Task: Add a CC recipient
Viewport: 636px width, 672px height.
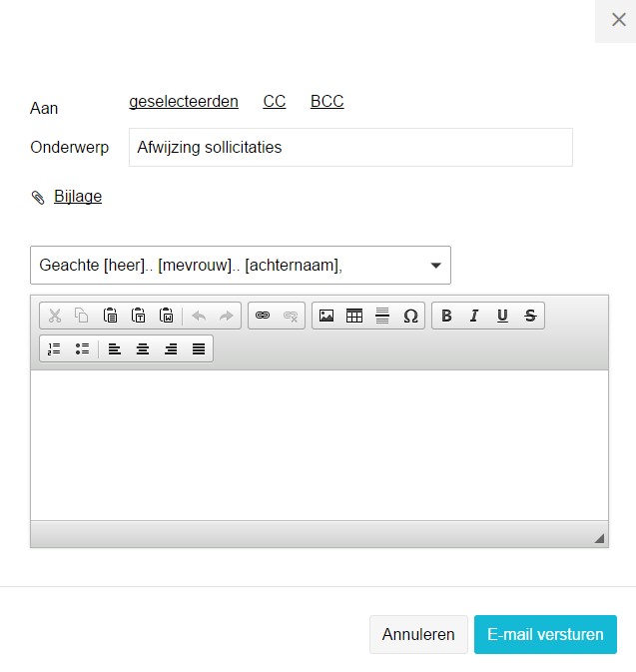Action: pos(274,102)
